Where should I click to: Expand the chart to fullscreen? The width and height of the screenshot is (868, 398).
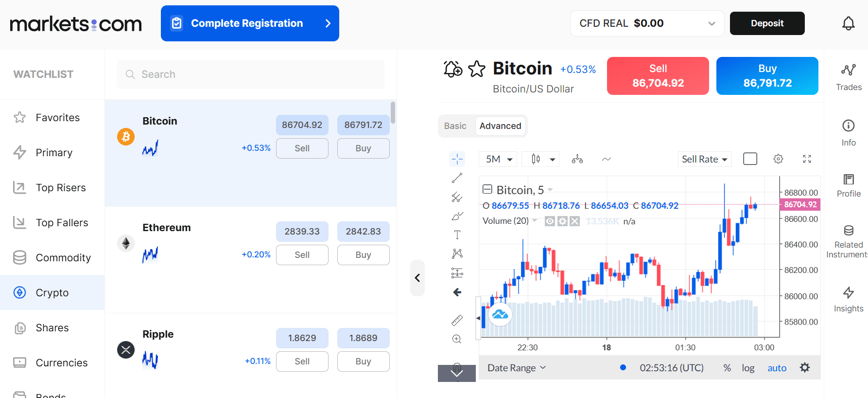pyautogui.click(x=807, y=159)
